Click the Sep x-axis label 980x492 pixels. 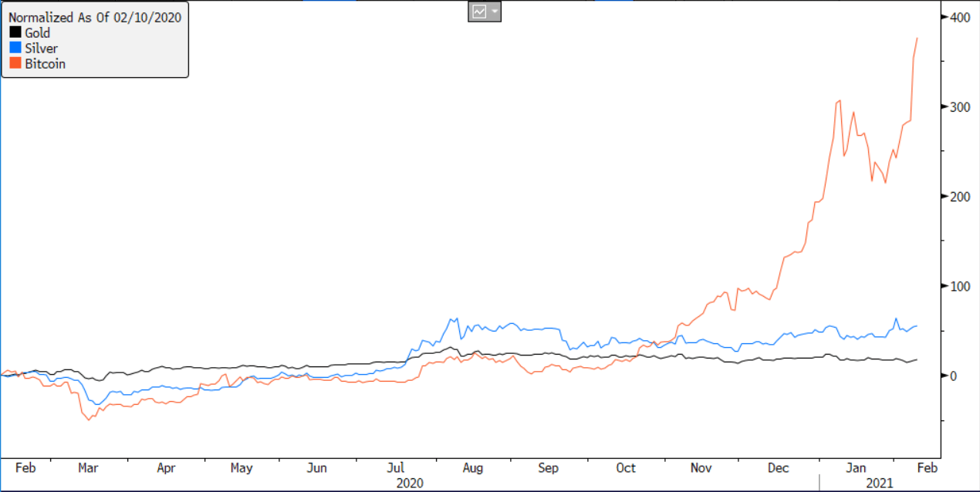(548, 468)
